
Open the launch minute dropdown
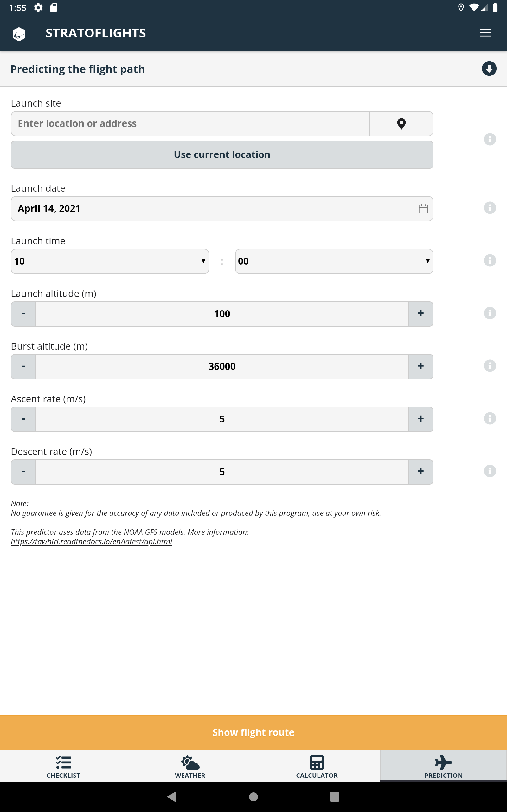click(334, 261)
